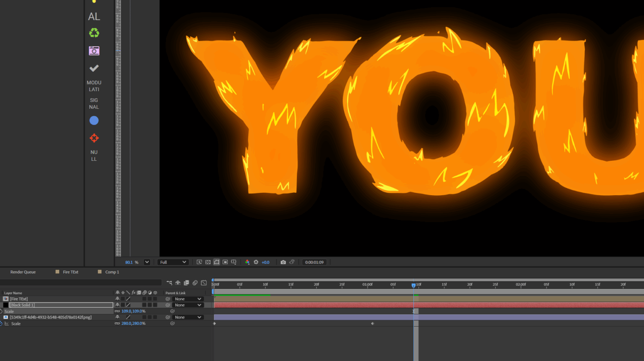Image resolution: width=644 pixels, height=361 pixels.
Task: Enable motion blur for the composition
Action: (x=195, y=283)
